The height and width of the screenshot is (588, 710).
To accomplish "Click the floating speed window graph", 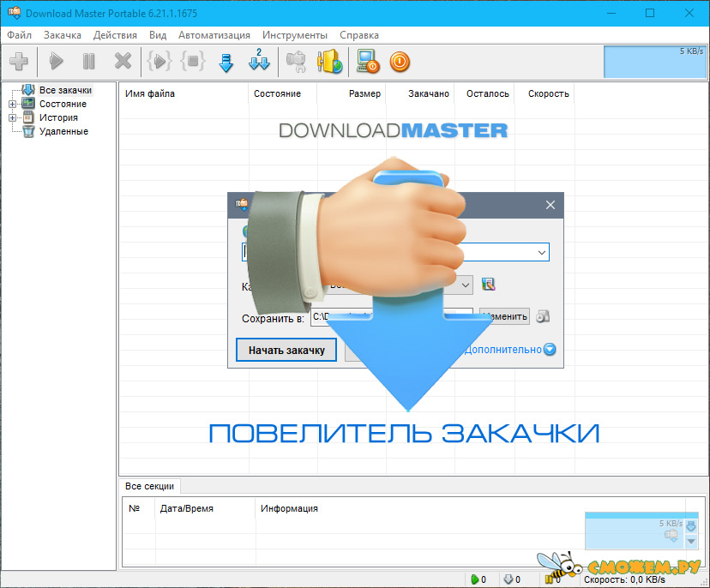I will 635,533.
